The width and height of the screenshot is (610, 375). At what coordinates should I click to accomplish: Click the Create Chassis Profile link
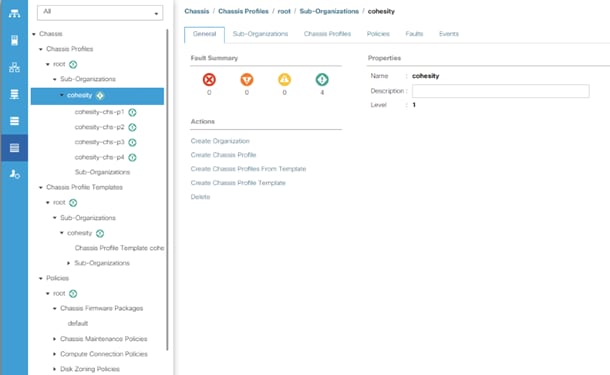pyautogui.click(x=223, y=155)
